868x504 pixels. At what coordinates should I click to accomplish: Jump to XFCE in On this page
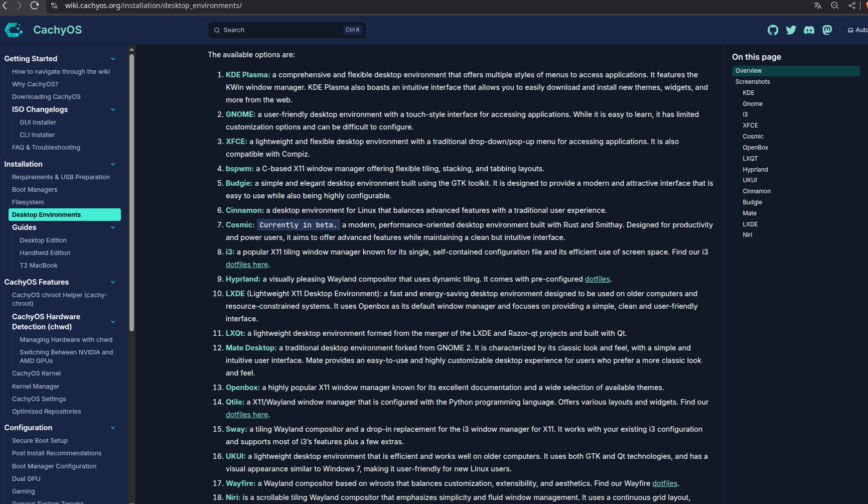pyautogui.click(x=750, y=125)
